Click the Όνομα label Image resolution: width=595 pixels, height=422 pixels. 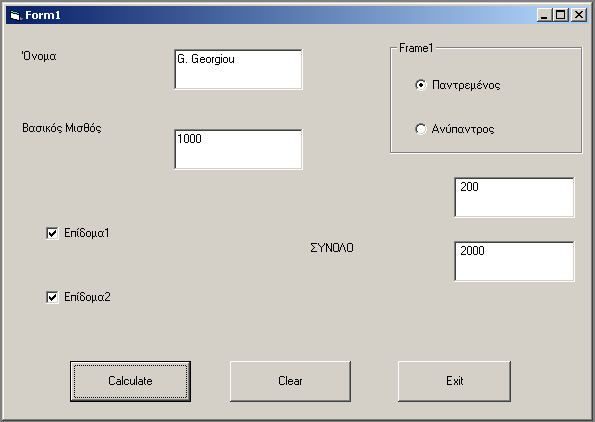tap(39, 57)
